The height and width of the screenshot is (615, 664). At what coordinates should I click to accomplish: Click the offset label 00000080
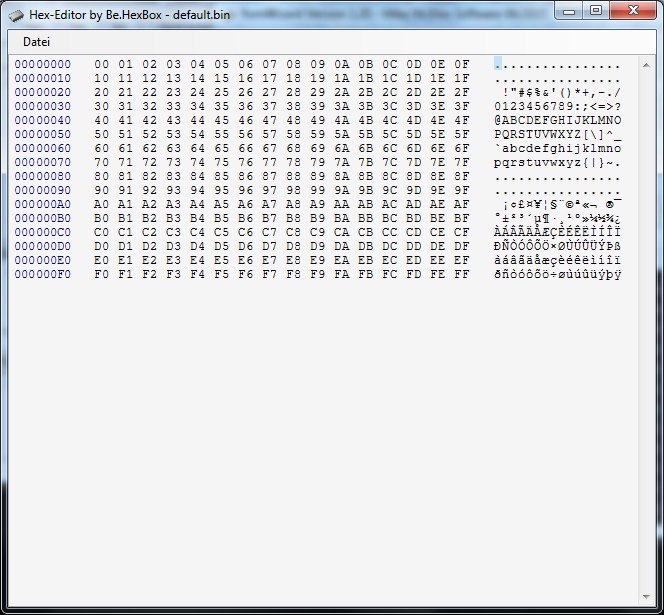point(43,176)
